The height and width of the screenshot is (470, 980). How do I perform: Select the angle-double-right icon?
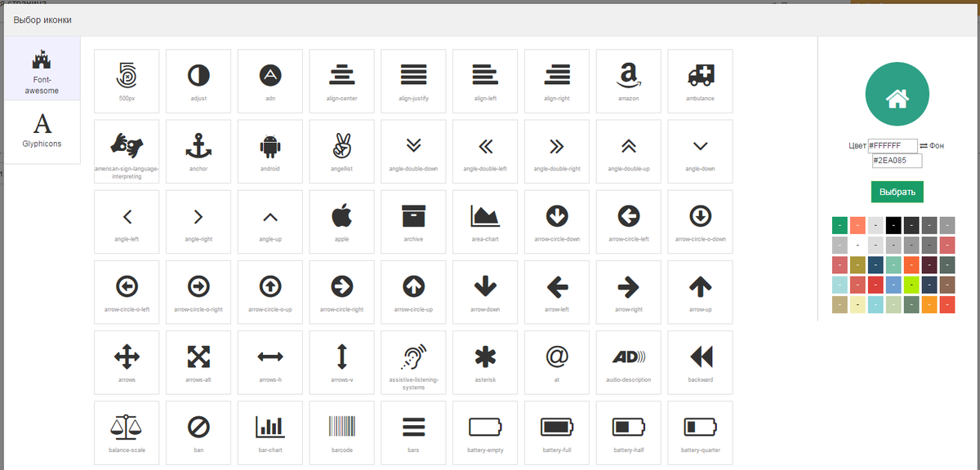557,151
